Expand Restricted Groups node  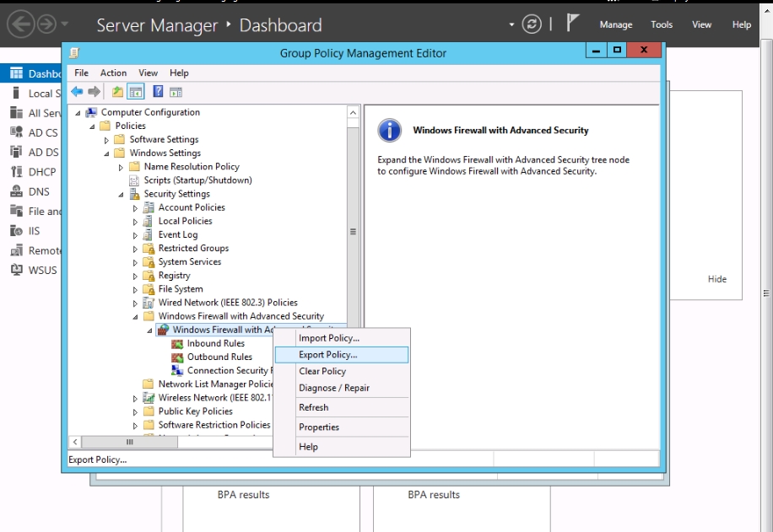[135, 249]
